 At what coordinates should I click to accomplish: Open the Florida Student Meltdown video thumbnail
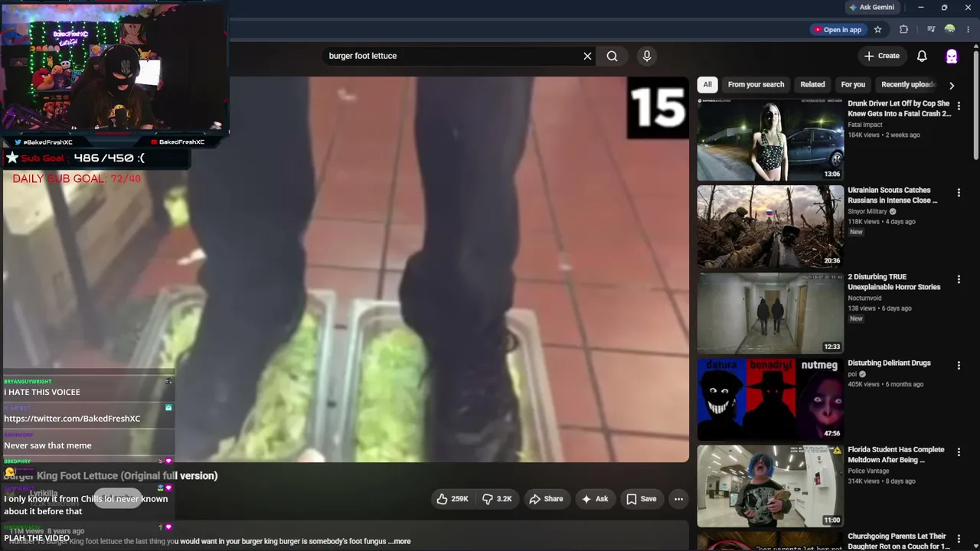[770, 486]
